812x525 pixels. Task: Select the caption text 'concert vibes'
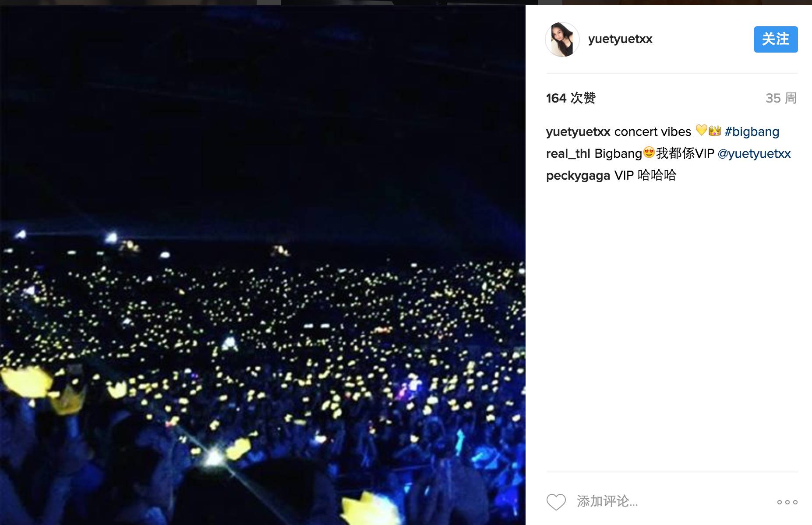pyautogui.click(x=653, y=131)
